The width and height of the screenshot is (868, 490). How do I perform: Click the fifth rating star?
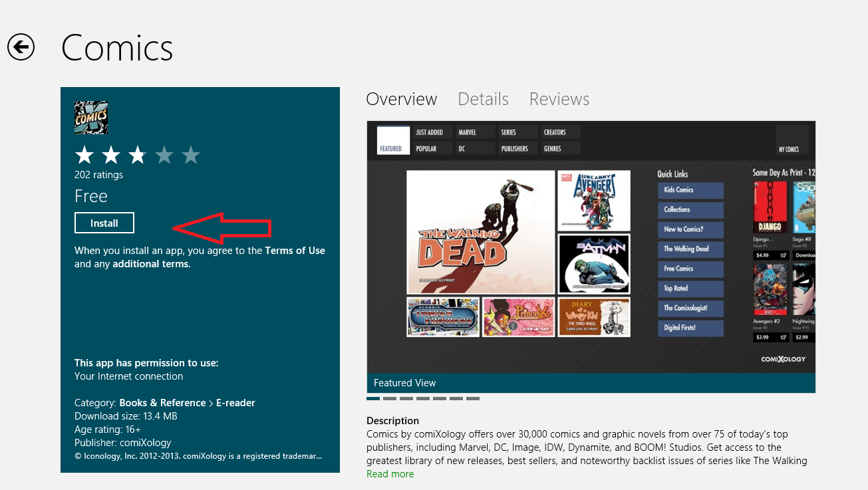click(191, 156)
